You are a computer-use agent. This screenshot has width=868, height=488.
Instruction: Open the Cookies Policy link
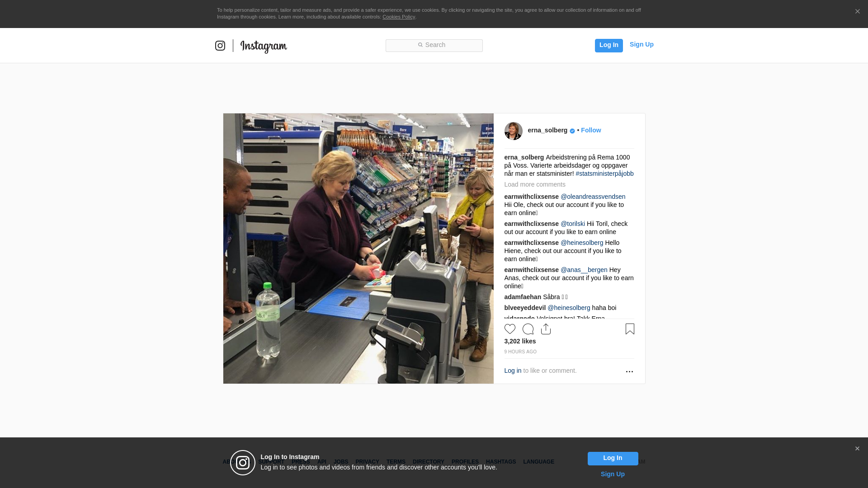[x=399, y=17]
